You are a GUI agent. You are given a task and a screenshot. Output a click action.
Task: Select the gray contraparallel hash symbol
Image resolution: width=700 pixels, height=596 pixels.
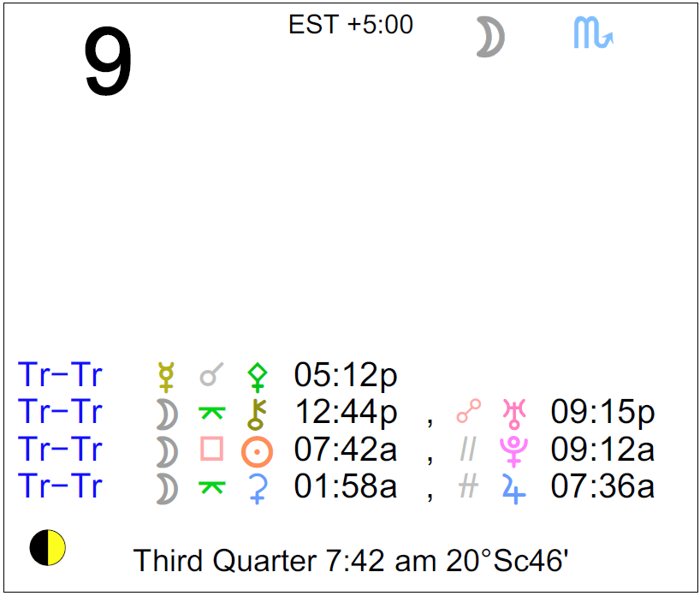468,487
